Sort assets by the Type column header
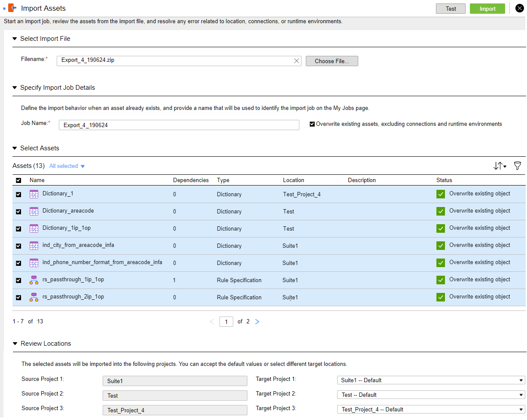 [x=223, y=180]
